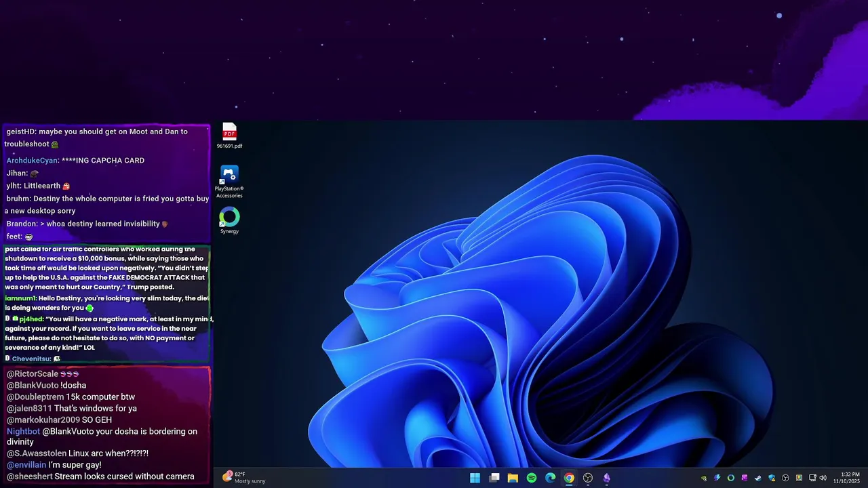868x488 pixels.
Task: Open the 82°F weather widget
Action: [244, 478]
